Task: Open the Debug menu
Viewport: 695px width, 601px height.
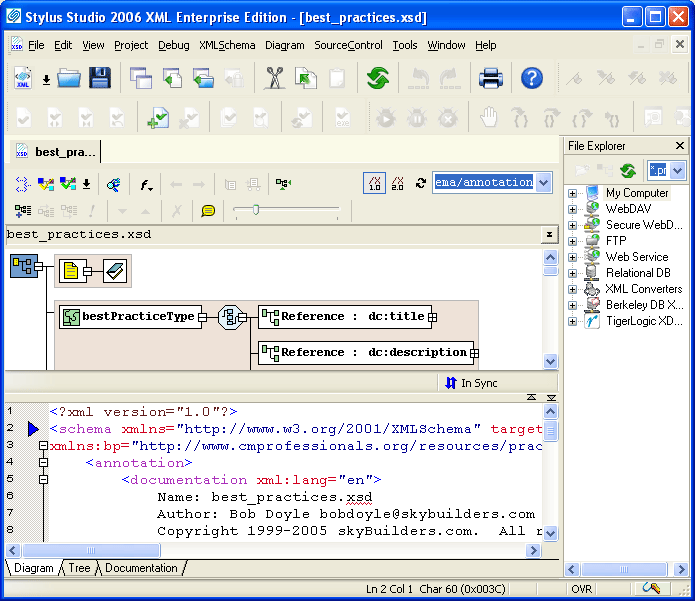Action: click(173, 45)
